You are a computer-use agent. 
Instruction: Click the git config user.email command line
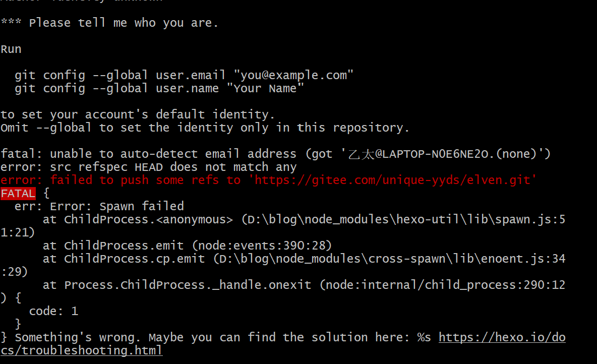pos(184,76)
